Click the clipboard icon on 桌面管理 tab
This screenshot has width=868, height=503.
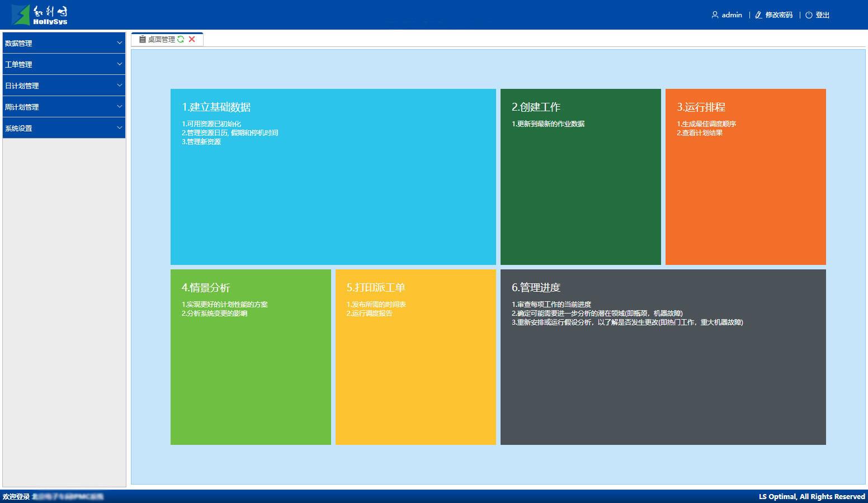[143, 39]
